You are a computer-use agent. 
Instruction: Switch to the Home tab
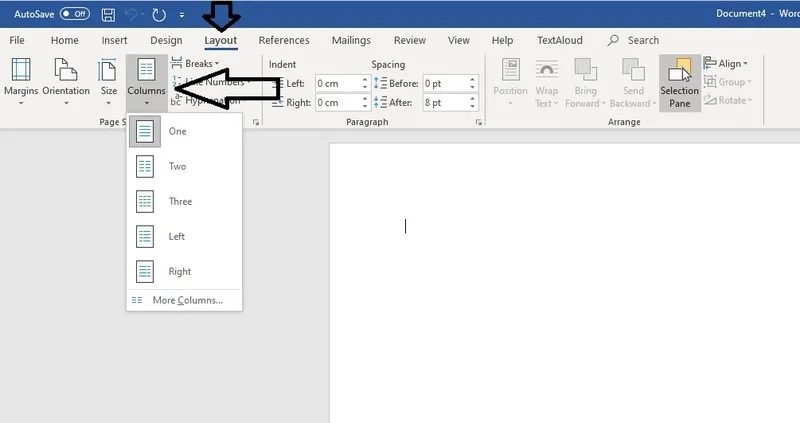65,40
